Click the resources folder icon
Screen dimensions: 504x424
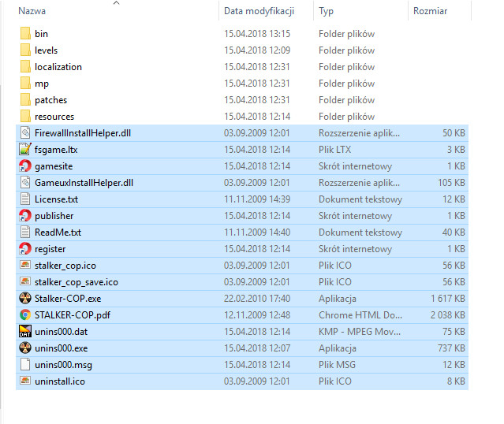click(x=25, y=117)
